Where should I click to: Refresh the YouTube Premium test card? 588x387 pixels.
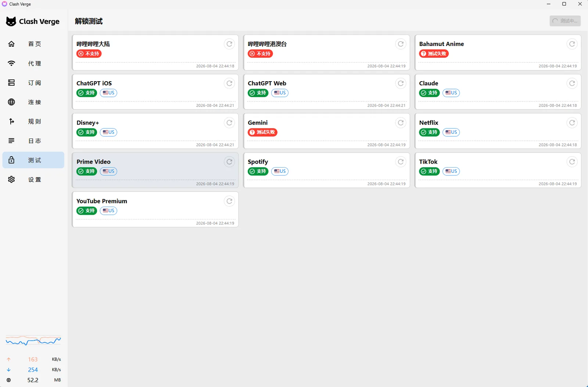click(229, 201)
